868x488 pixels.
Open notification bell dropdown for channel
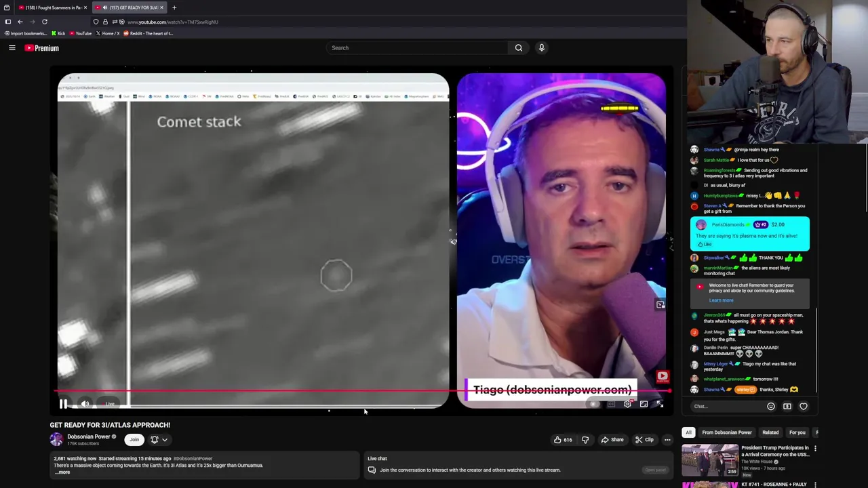[x=159, y=440]
